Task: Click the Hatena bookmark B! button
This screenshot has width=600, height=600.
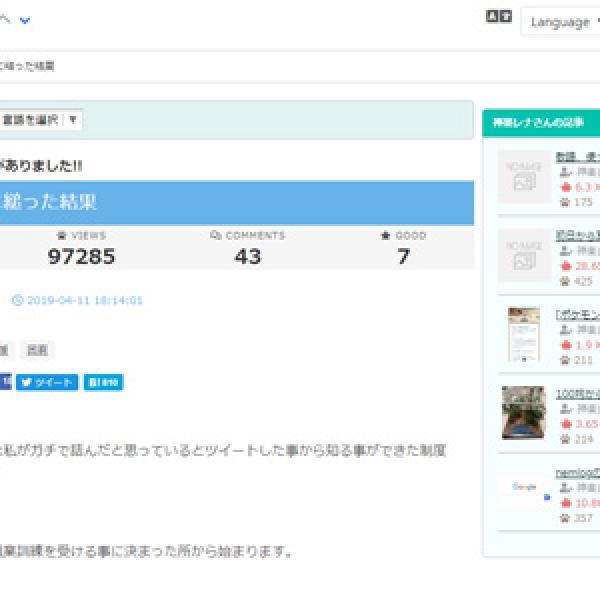Action: tap(104, 382)
